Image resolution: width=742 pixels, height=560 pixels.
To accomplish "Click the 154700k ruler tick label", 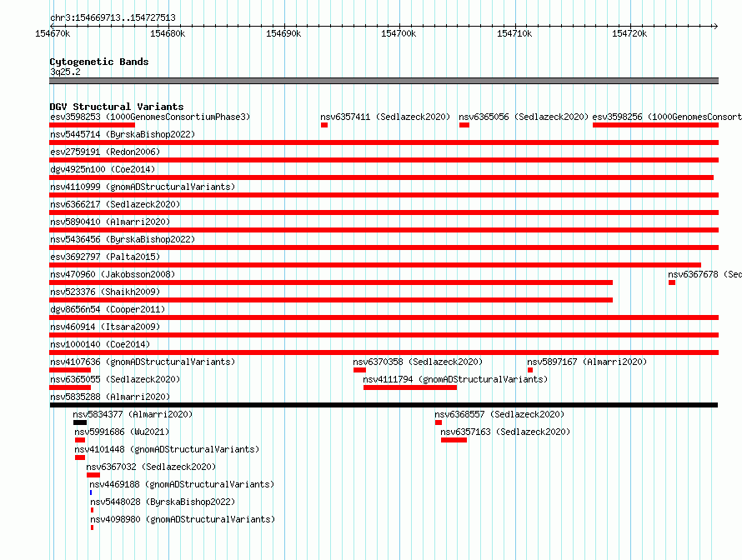I will coord(399,33).
